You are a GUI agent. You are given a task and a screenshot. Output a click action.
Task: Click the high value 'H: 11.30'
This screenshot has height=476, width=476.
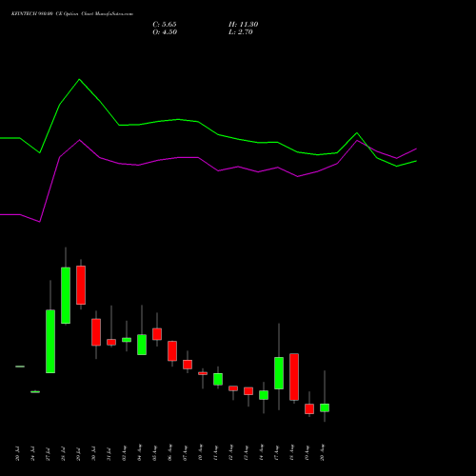point(243,25)
